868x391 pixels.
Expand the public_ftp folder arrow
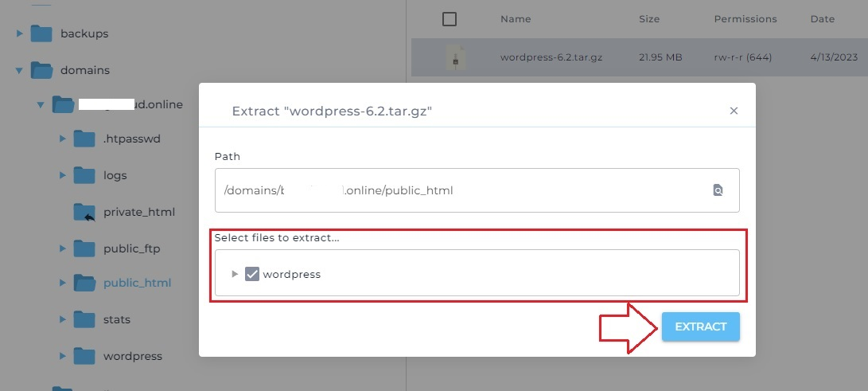click(x=63, y=248)
